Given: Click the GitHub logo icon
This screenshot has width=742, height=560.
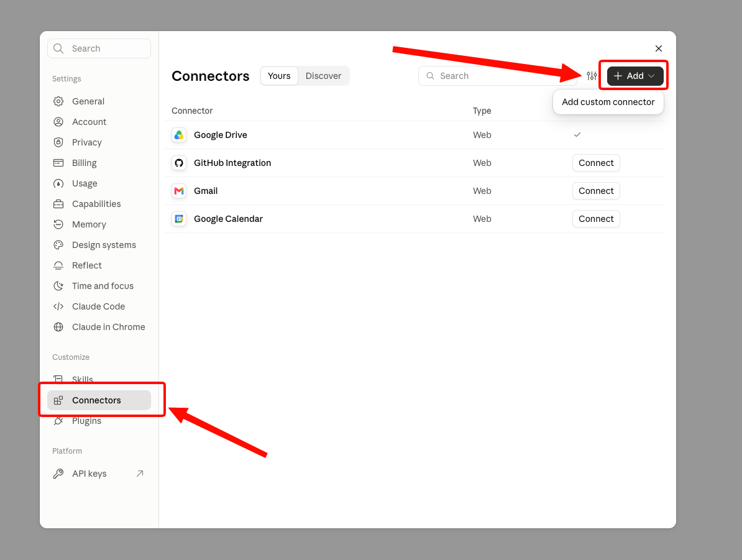Looking at the screenshot, I should 179,163.
